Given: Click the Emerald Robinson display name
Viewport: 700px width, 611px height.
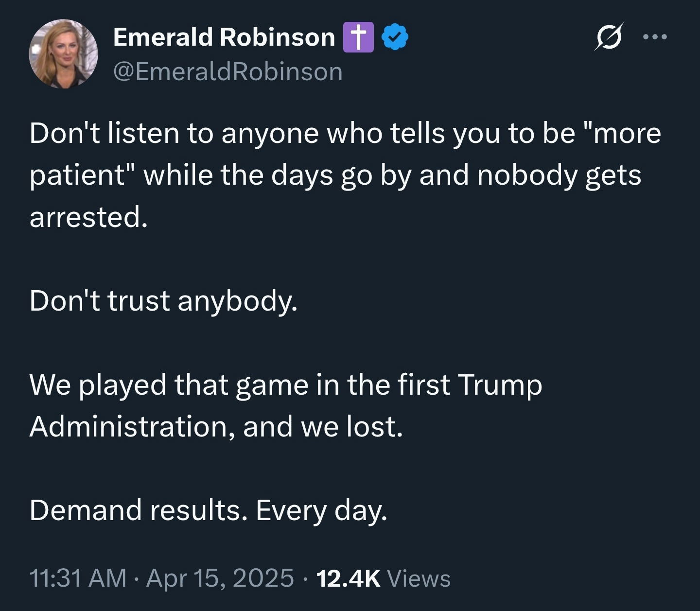Looking at the screenshot, I should coord(224,37).
